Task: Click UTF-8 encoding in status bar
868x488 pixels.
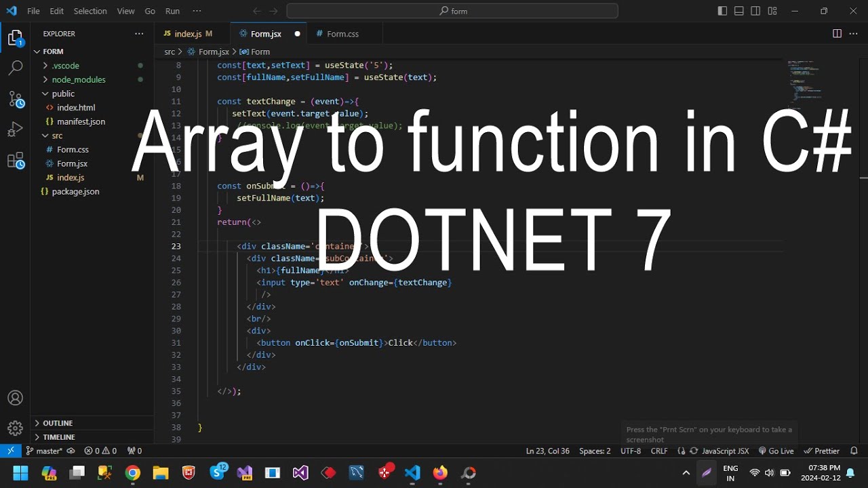Action: [630, 451]
